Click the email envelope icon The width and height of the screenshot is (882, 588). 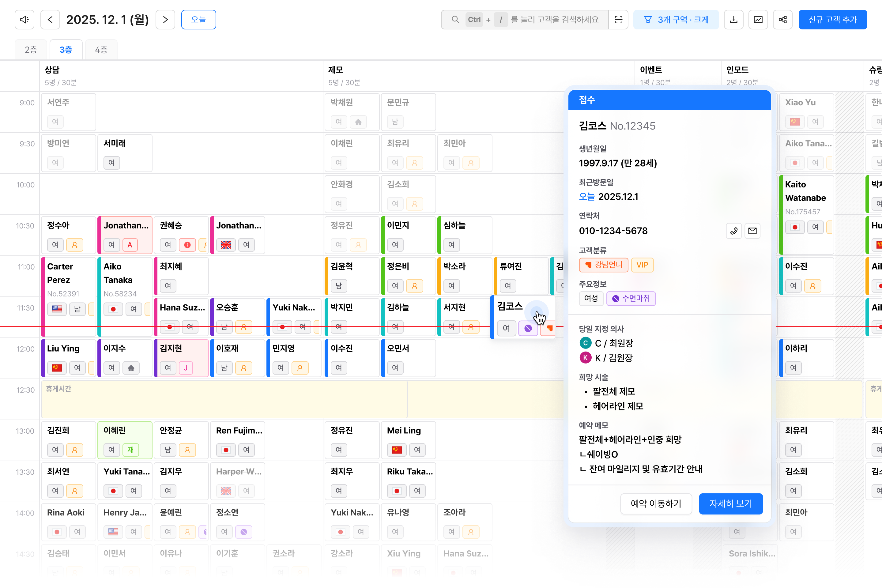(x=752, y=231)
